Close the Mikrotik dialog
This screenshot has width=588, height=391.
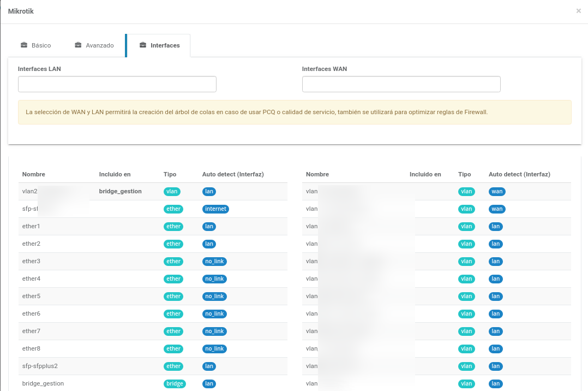coord(579,11)
